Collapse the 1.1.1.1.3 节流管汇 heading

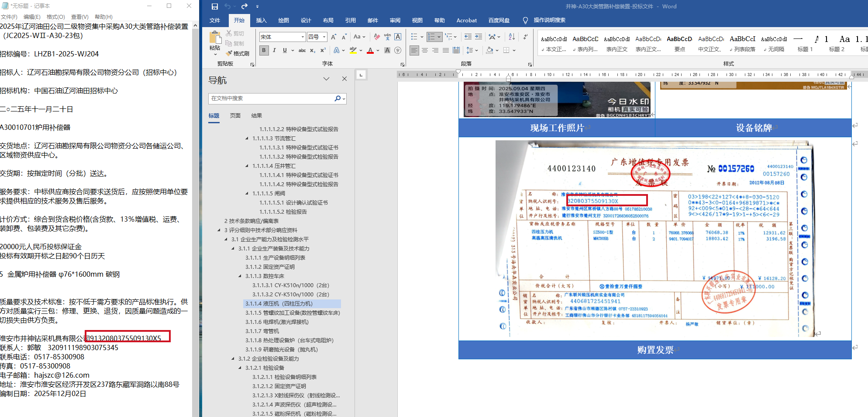tap(247, 139)
